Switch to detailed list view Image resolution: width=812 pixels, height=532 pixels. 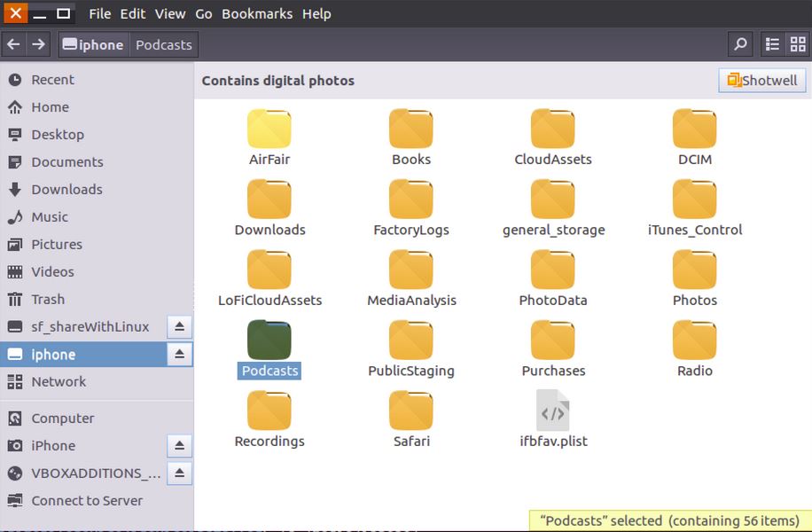(x=771, y=43)
